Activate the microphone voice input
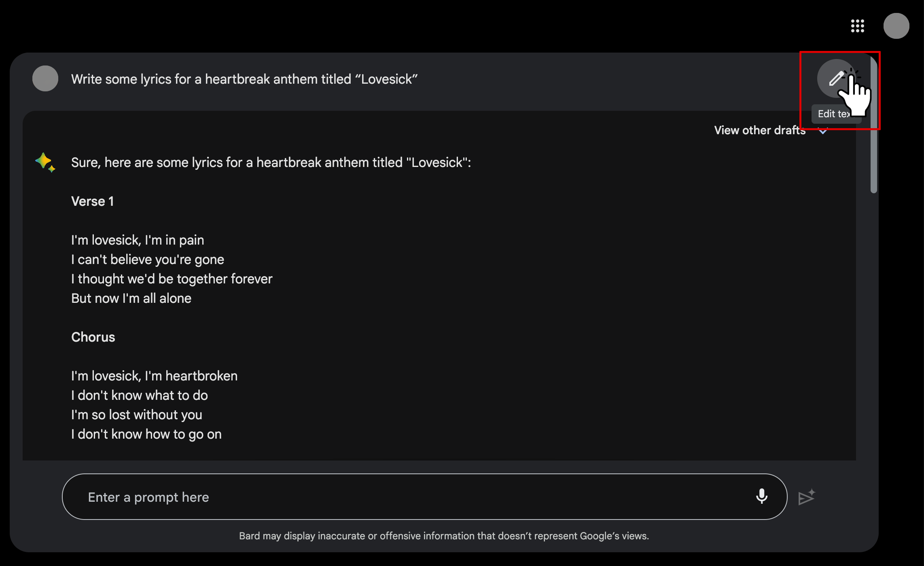This screenshot has width=924, height=566. pyautogui.click(x=761, y=496)
